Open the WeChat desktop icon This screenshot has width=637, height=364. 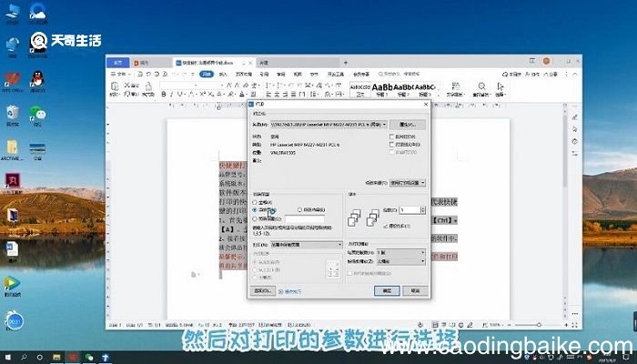[x=37, y=116]
